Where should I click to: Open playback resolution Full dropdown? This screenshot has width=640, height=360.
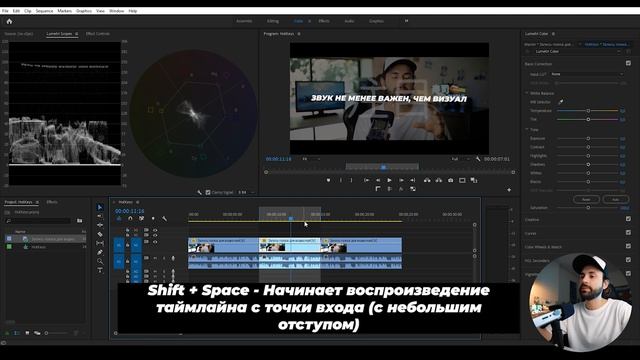(460, 159)
